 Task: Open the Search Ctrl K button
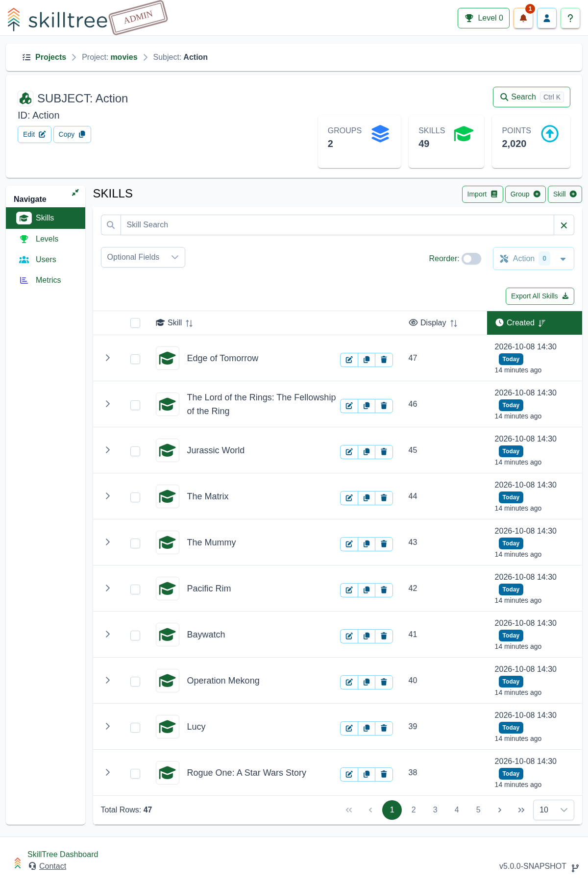531,97
